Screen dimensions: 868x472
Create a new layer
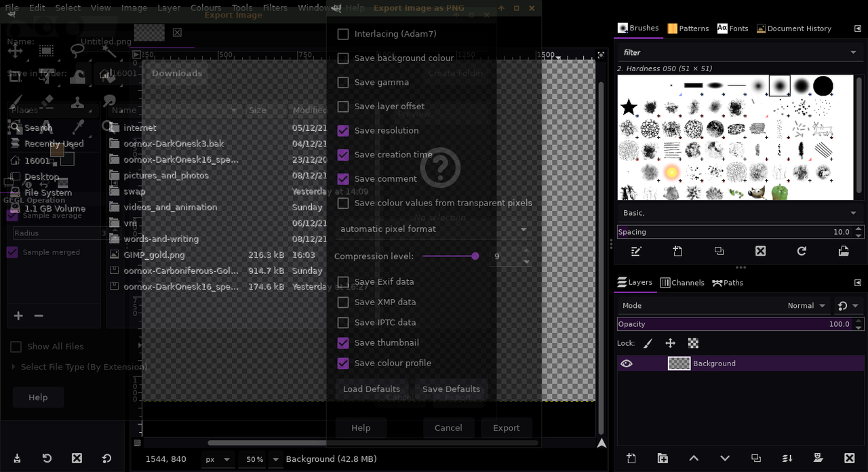(631, 458)
